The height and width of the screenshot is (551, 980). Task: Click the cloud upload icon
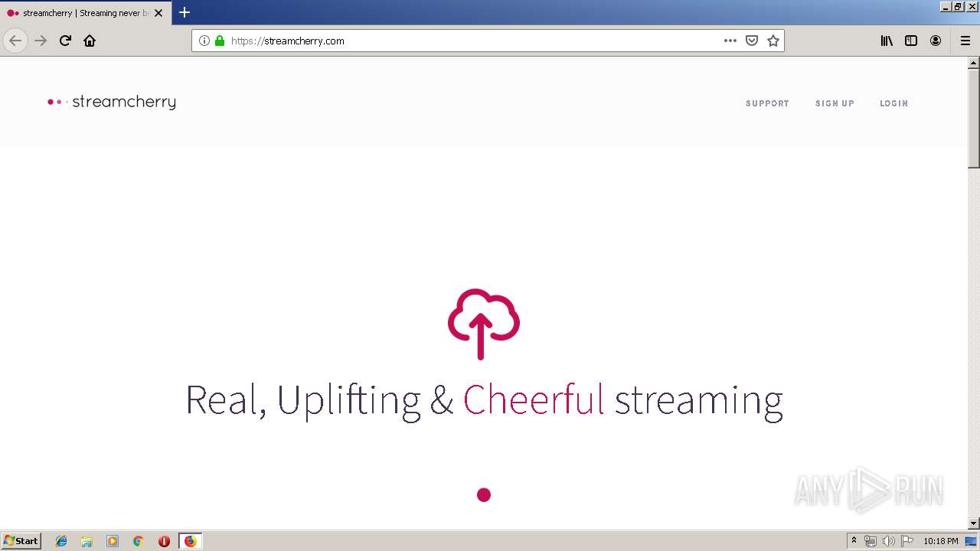click(484, 324)
